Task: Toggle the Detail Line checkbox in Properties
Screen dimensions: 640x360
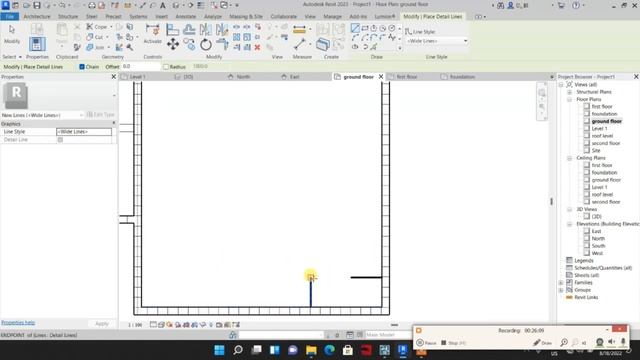Action: tap(60, 140)
